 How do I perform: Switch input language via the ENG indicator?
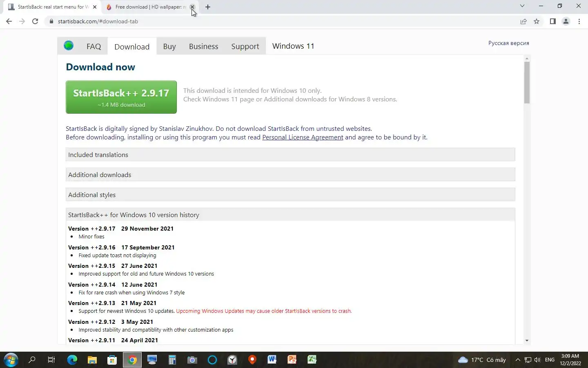pos(550,360)
